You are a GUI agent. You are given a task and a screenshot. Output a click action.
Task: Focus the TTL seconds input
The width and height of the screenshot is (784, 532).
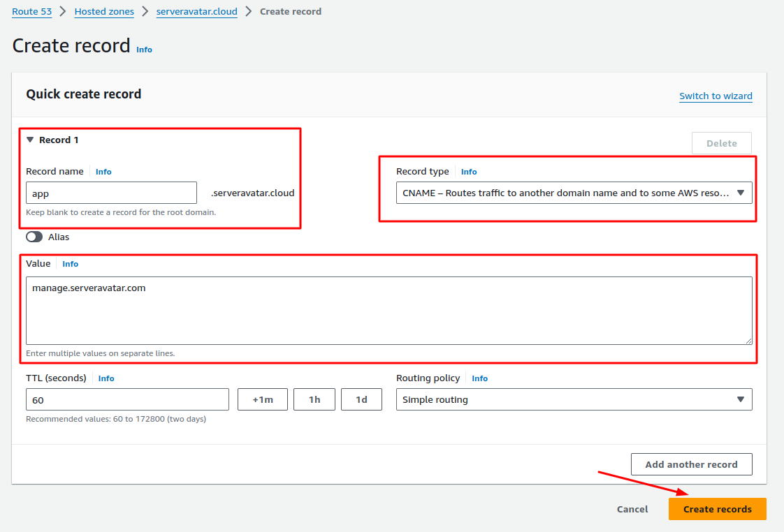pyautogui.click(x=127, y=399)
